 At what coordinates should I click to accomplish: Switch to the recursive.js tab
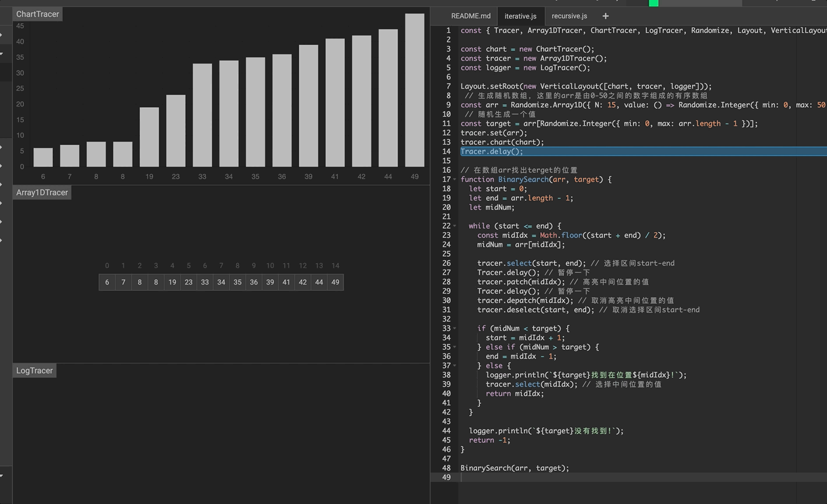(x=569, y=16)
